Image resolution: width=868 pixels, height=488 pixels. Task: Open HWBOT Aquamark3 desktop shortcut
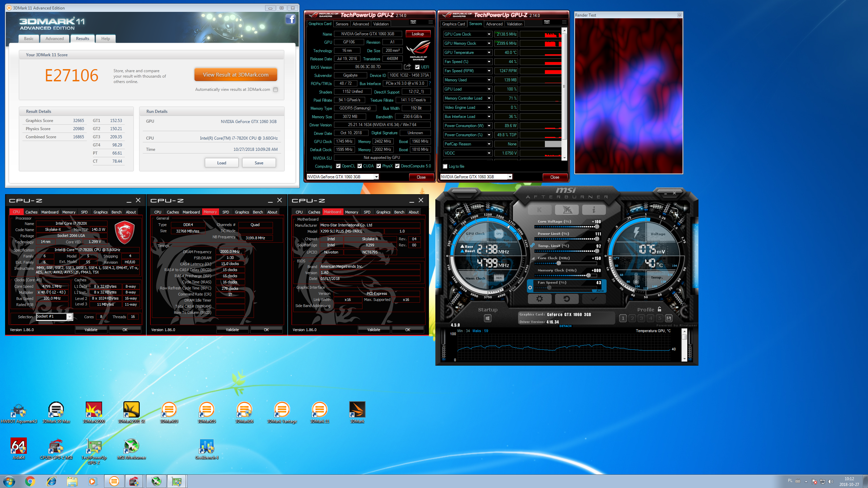pos(19,413)
